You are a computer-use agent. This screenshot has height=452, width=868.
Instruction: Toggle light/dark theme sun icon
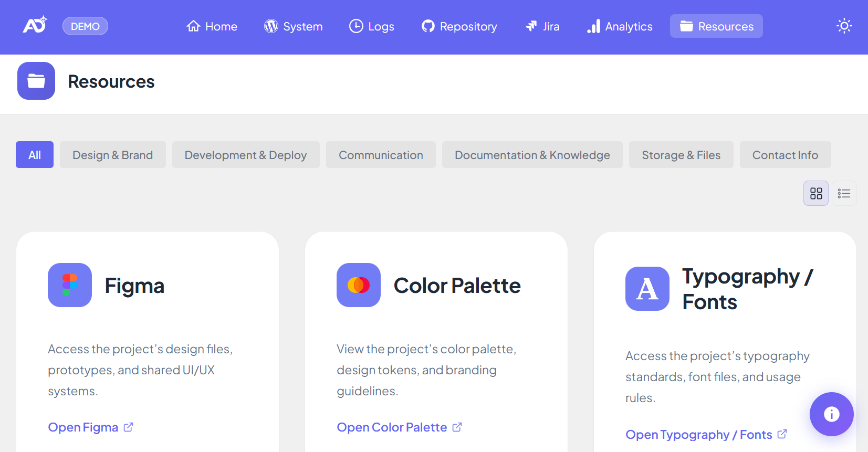tap(844, 26)
